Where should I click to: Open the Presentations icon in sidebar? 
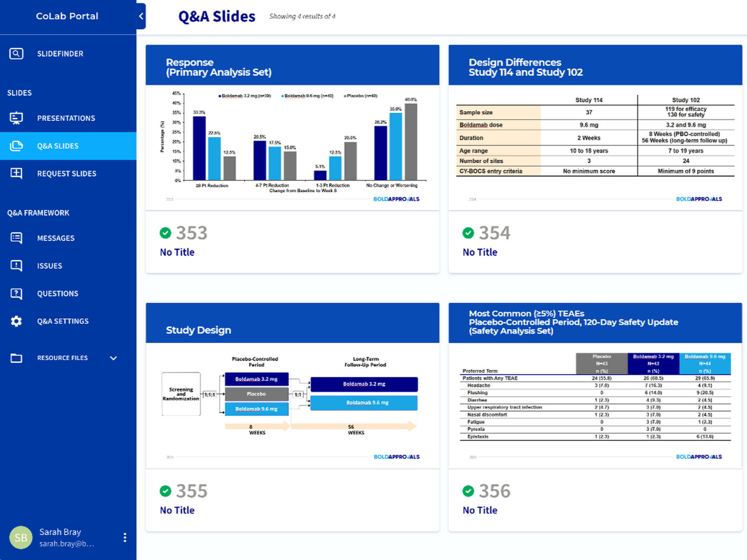pos(16,118)
